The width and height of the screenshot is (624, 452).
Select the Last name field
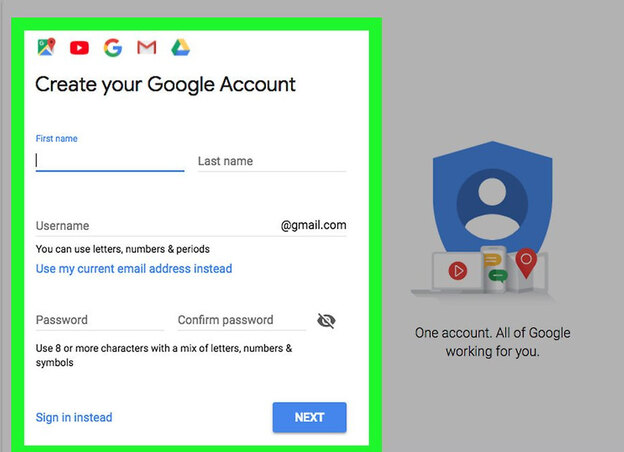coord(272,161)
